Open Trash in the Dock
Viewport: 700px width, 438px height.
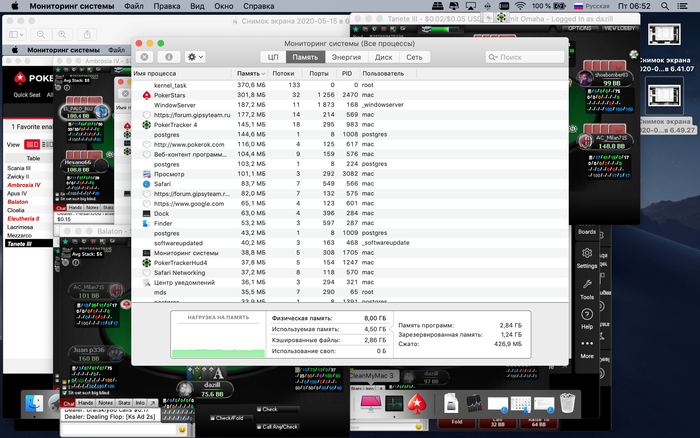pyautogui.click(x=567, y=403)
